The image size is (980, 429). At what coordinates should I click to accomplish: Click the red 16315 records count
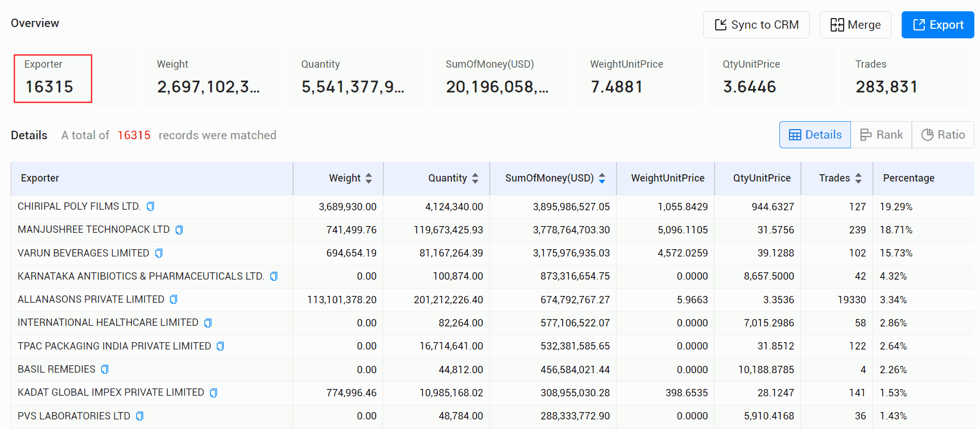click(134, 135)
